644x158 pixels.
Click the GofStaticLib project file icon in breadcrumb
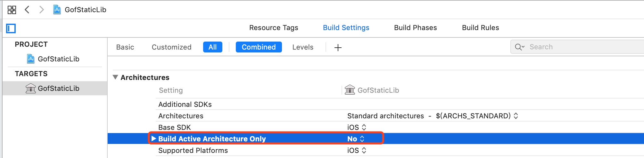[x=57, y=10]
